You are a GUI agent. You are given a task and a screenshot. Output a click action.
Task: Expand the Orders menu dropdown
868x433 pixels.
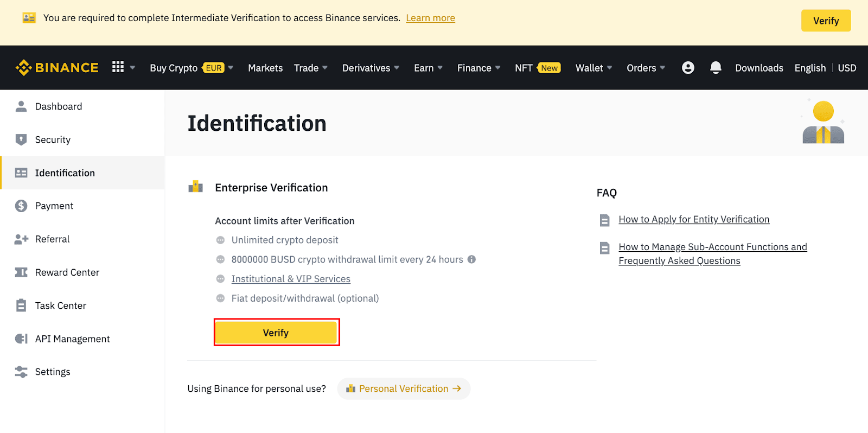coord(662,68)
